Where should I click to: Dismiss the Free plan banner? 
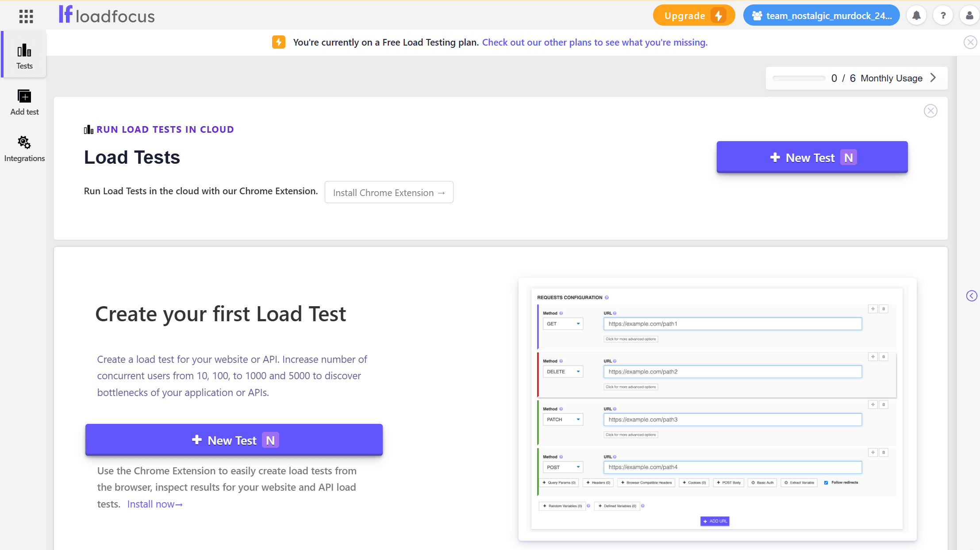(x=970, y=42)
